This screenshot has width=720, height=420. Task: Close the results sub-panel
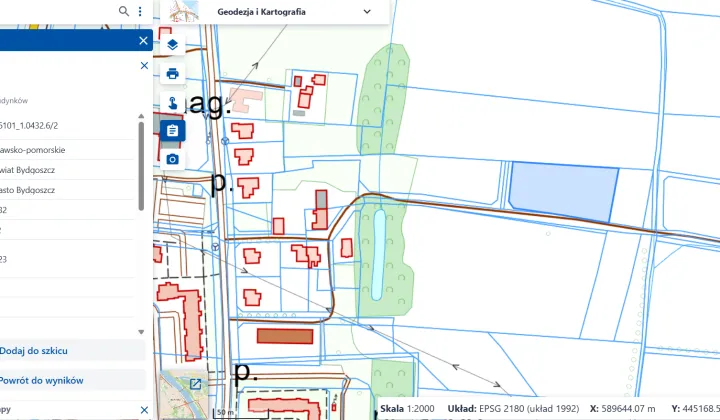[x=144, y=66]
